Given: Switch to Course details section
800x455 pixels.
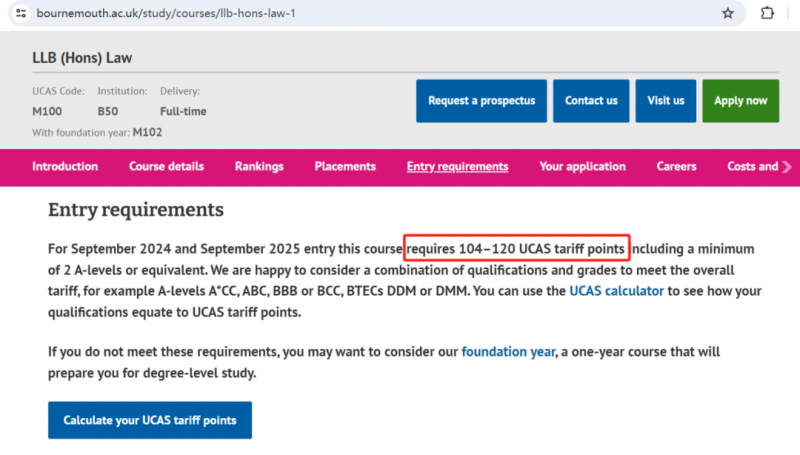Looking at the screenshot, I should point(166,167).
